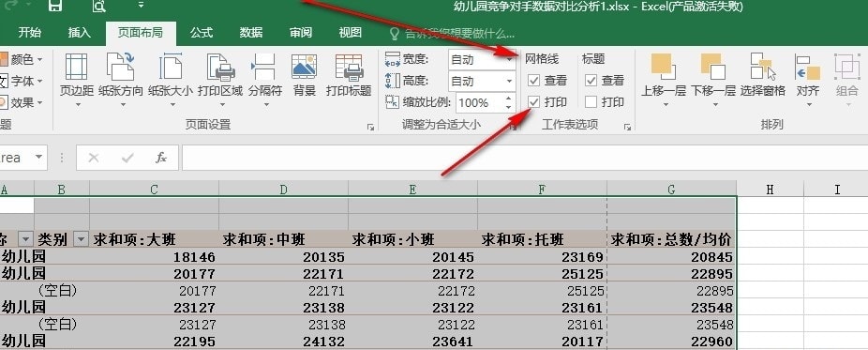Click the fx insert function icon
The width and height of the screenshot is (868, 350).
[161, 158]
